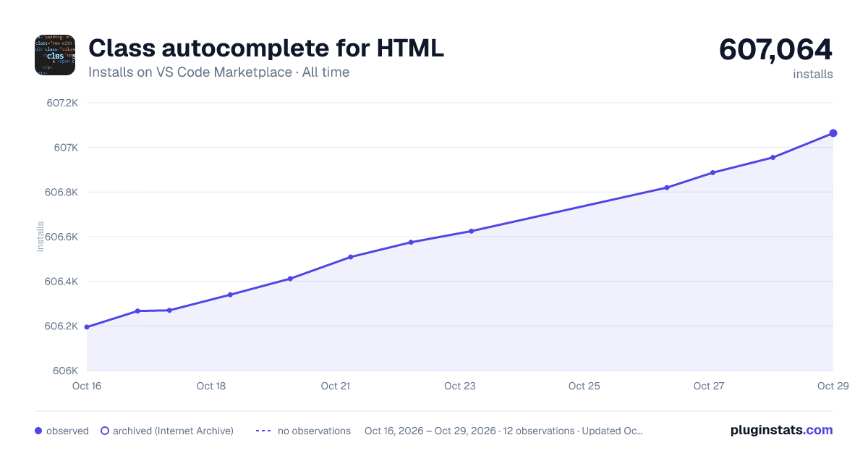This screenshot has width=868, height=456.
Task: Click the 606.4K y-axis label
Action: pyautogui.click(x=61, y=282)
